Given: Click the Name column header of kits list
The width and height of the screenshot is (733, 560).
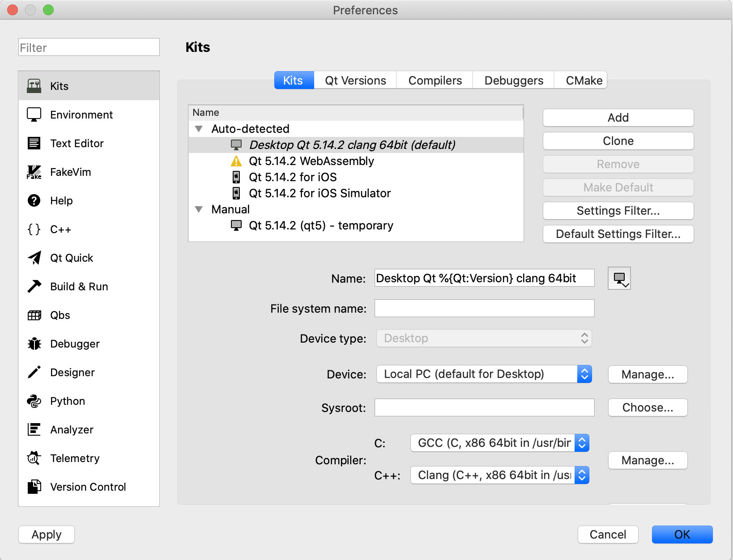Looking at the screenshot, I should (356, 113).
